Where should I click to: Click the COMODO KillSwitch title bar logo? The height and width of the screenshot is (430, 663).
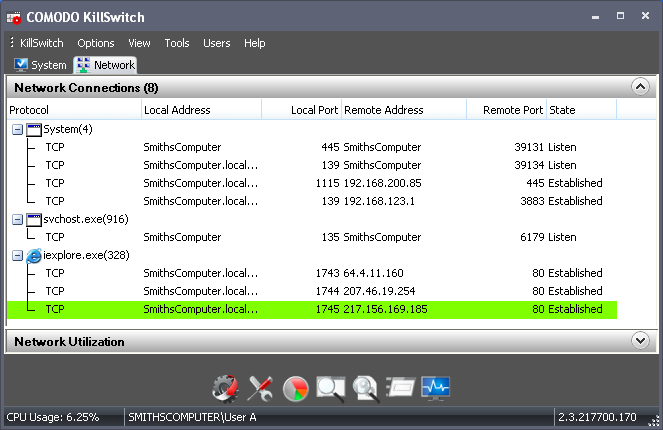(x=14, y=18)
